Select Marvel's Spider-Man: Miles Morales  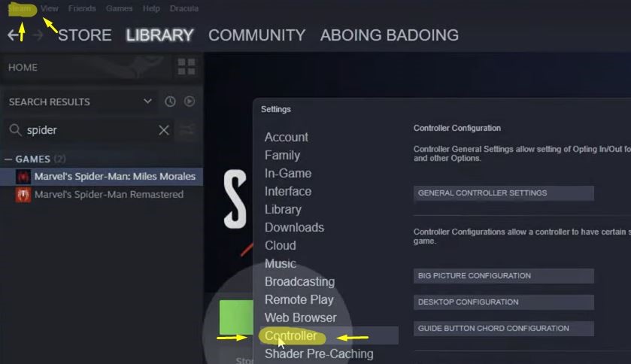[102, 177]
